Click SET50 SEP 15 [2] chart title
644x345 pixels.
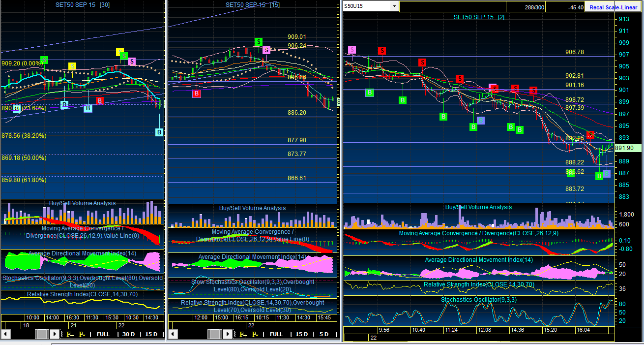pyautogui.click(x=479, y=17)
